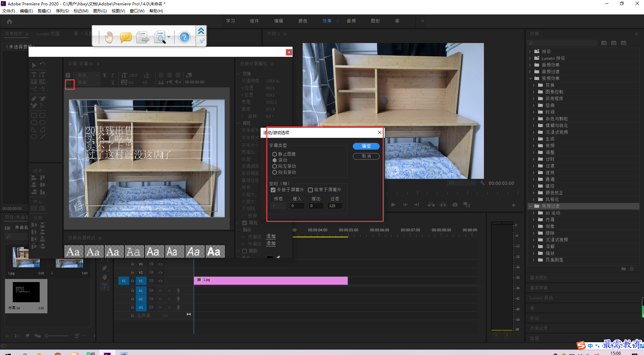644x355 pixels.
Task: Expand Lumetri 预设 folder
Action: pos(530,58)
